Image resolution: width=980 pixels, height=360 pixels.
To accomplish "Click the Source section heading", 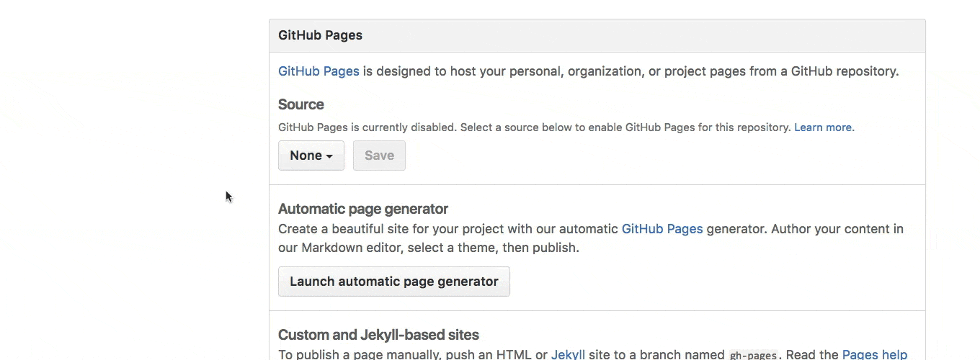I will pyautogui.click(x=300, y=104).
